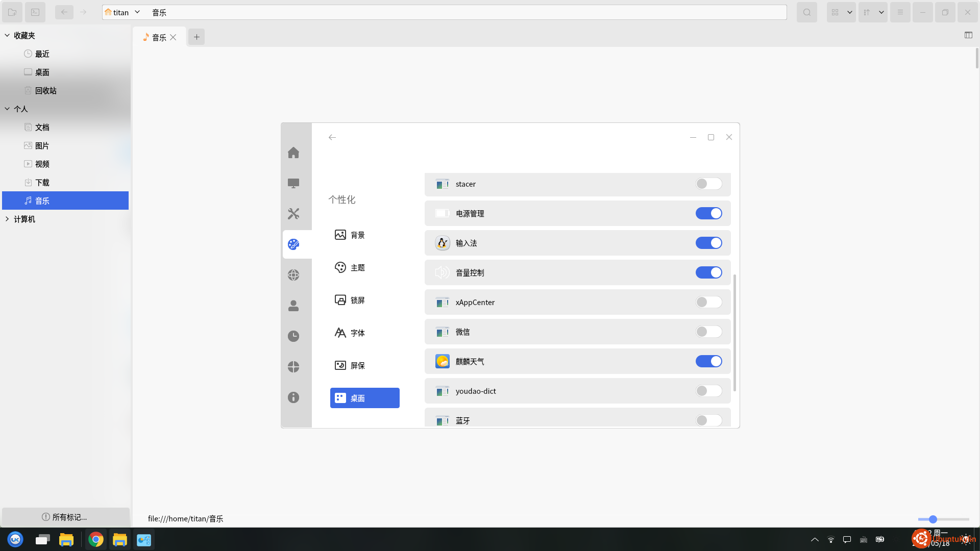Click the search icon in file manager

[x=807, y=12]
